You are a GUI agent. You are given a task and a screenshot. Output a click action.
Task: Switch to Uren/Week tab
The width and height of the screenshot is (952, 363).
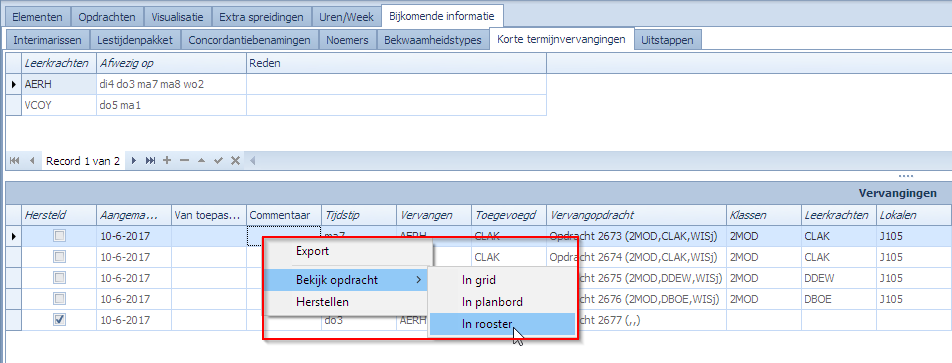(x=346, y=16)
